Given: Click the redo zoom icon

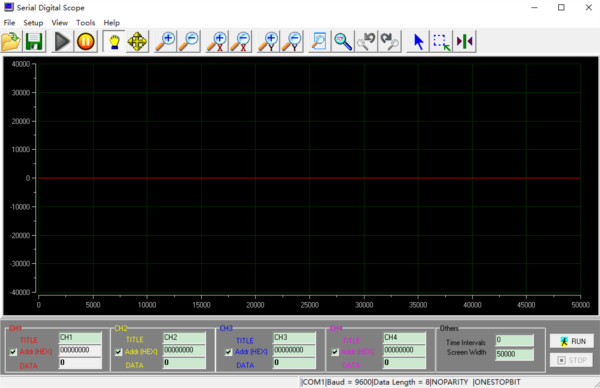Looking at the screenshot, I should coord(390,41).
